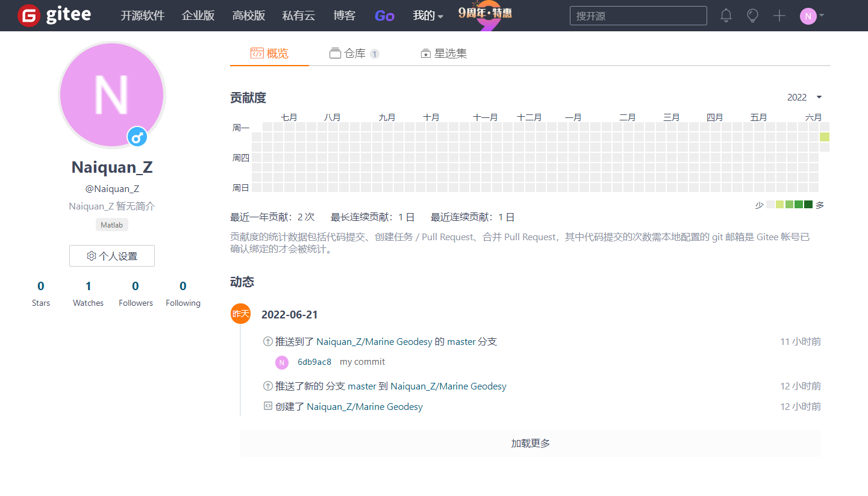The image size is (868, 496).
Task: Open 高校版 menu item
Action: [249, 16]
